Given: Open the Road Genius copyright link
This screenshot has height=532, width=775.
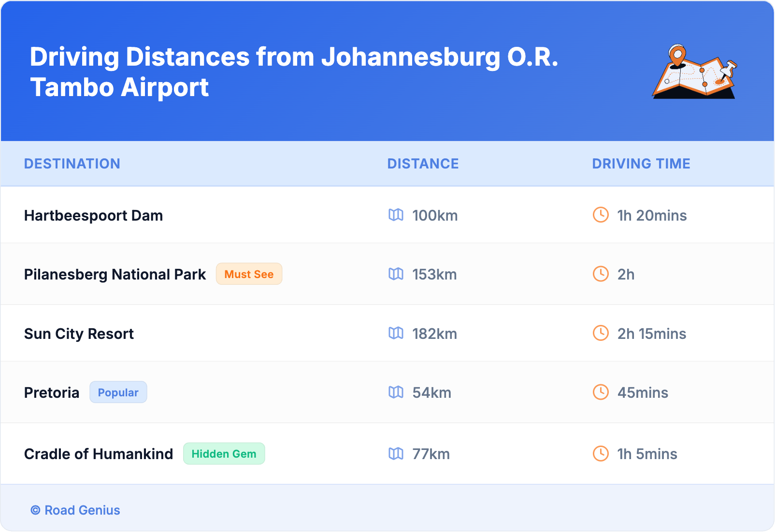Looking at the screenshot, I should coord(75,510).
